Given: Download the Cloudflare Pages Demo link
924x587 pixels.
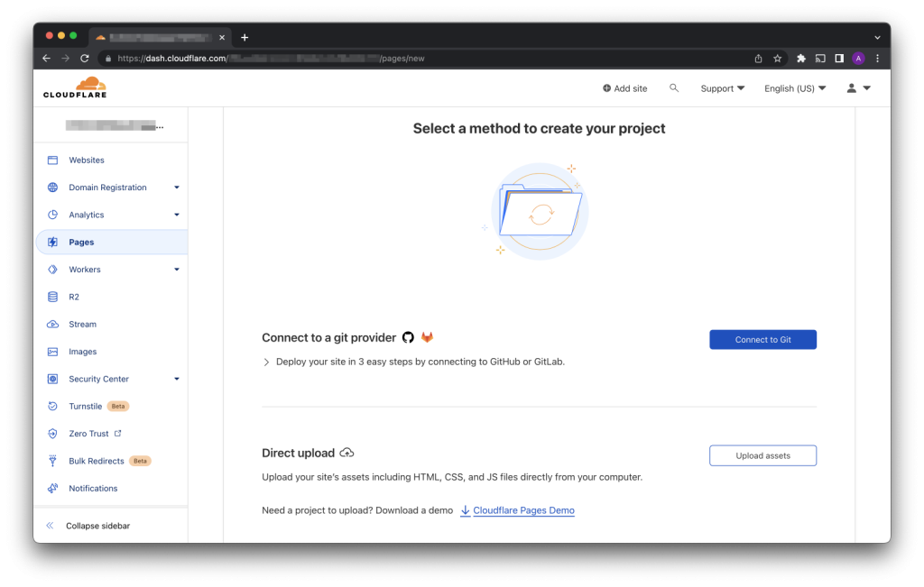Looking at the screenshot, I should [x=522, y=510].
